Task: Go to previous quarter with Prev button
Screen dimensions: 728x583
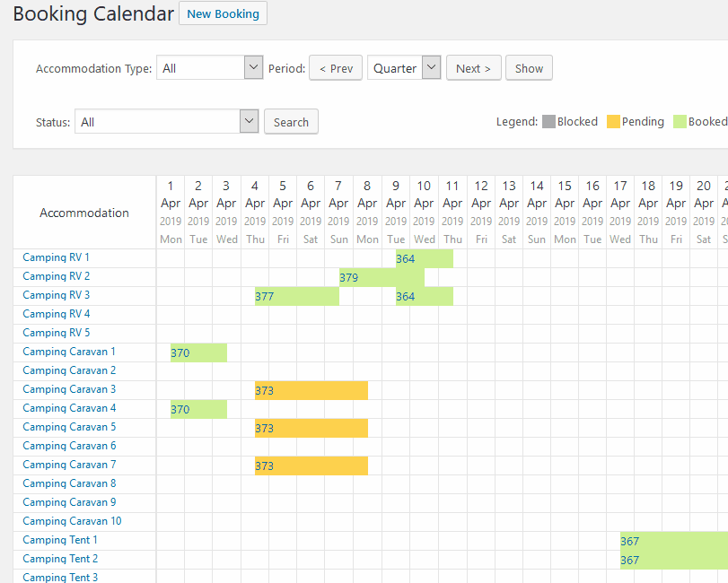Action: tap(335, 67)
